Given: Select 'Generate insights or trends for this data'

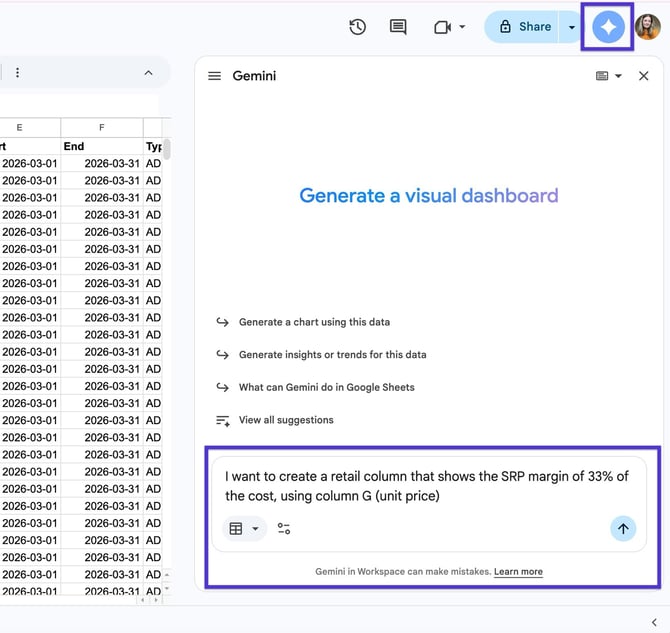Looking at the screenshot, I should 332,355.
